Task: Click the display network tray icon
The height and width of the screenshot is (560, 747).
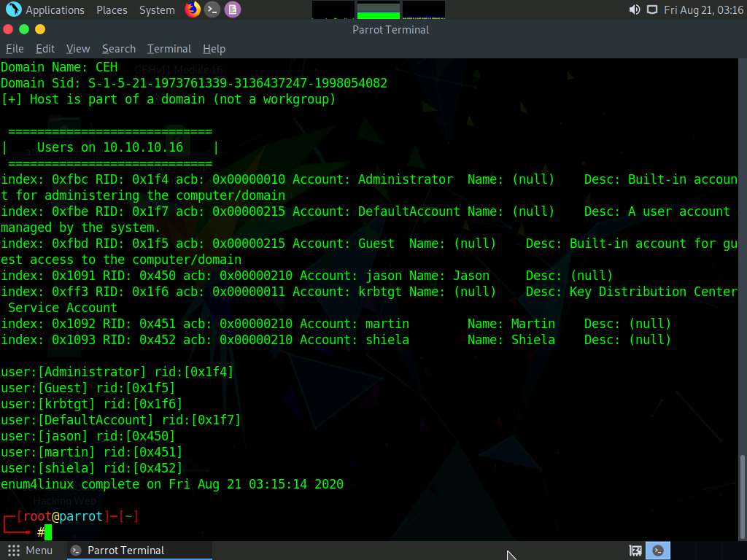Action: click(x=651, y=9)
